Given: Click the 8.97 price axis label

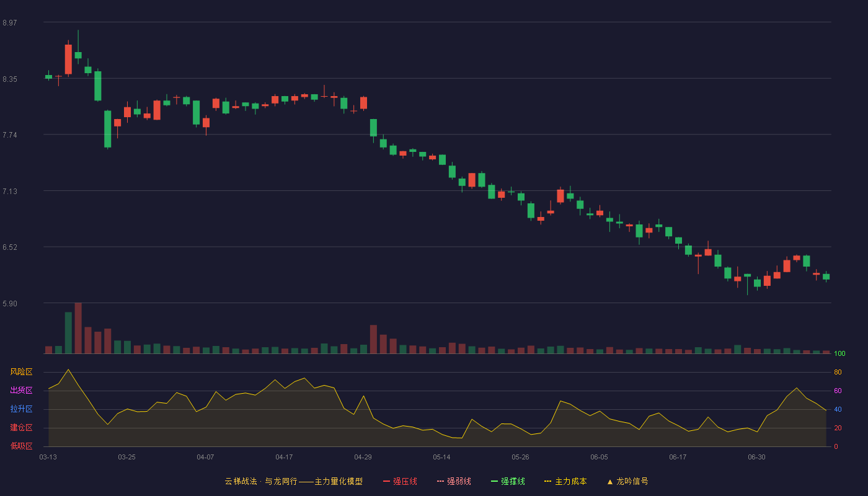Looking at the screenshot, I should pyautogui.click(x=10, y=23).
